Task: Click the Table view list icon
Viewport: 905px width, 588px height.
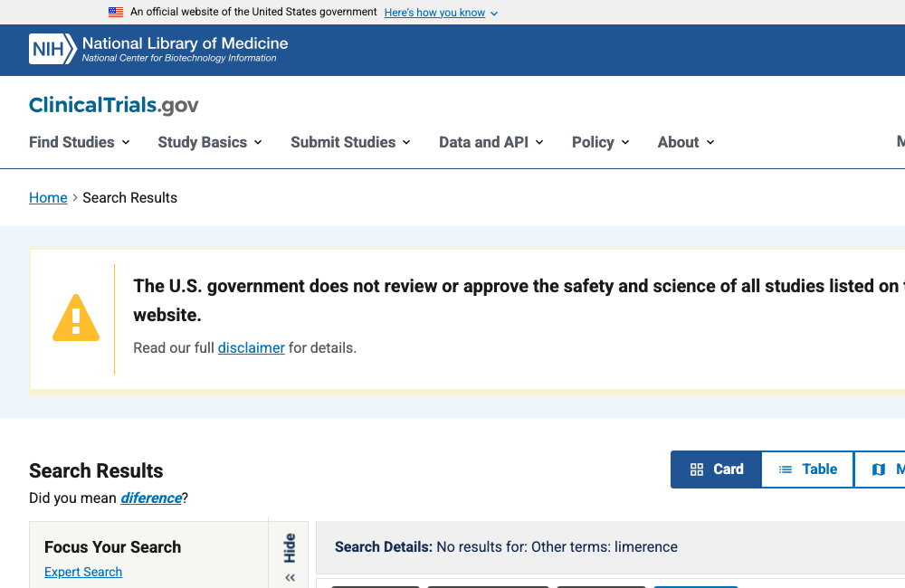Action: pyautogui.click(x=785, y=469)
